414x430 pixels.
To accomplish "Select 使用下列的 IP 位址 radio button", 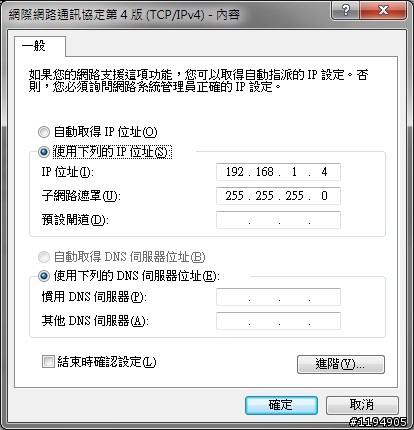I will [44, 152].
